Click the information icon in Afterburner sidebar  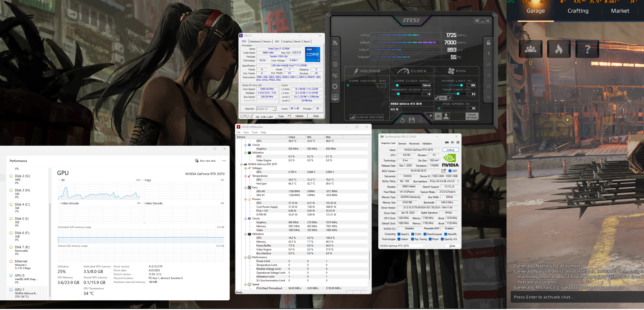pos(335,64)
